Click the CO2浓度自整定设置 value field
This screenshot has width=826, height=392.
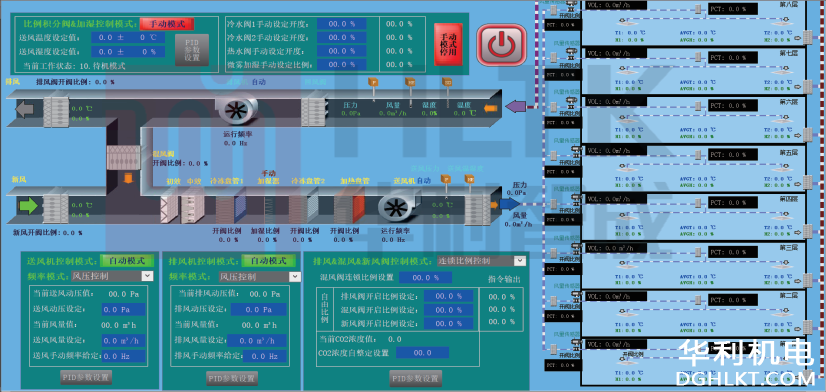(x=422, y=352)
